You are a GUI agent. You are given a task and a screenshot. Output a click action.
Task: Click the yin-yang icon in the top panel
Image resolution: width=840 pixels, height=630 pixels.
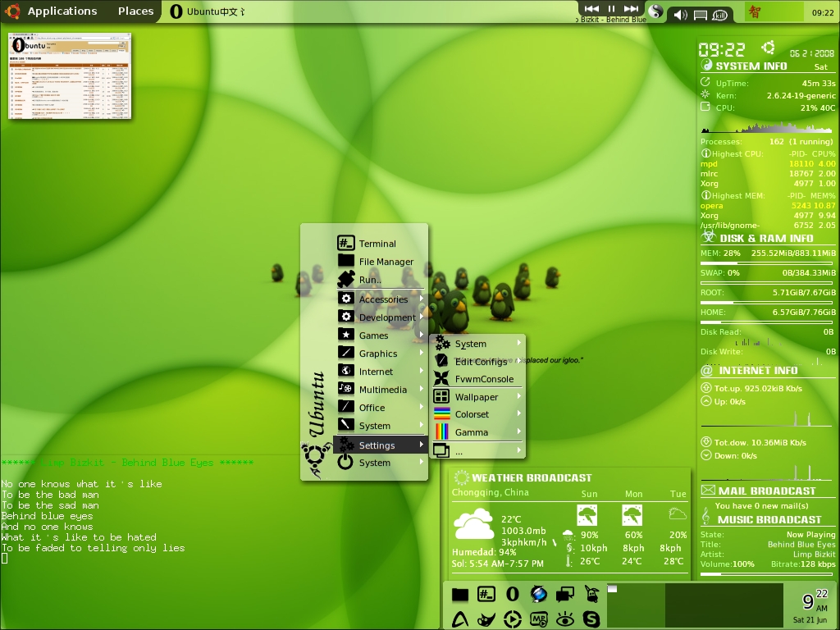tap(655, 11)
